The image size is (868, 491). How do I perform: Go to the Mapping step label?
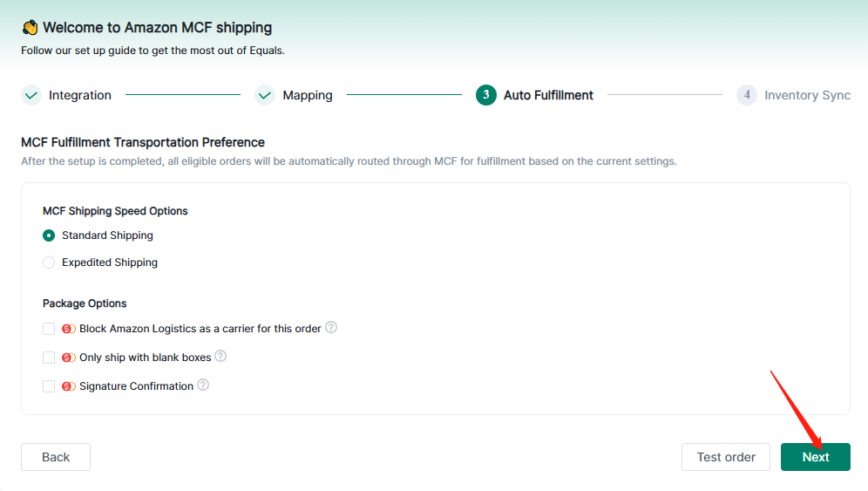[308, 95]
